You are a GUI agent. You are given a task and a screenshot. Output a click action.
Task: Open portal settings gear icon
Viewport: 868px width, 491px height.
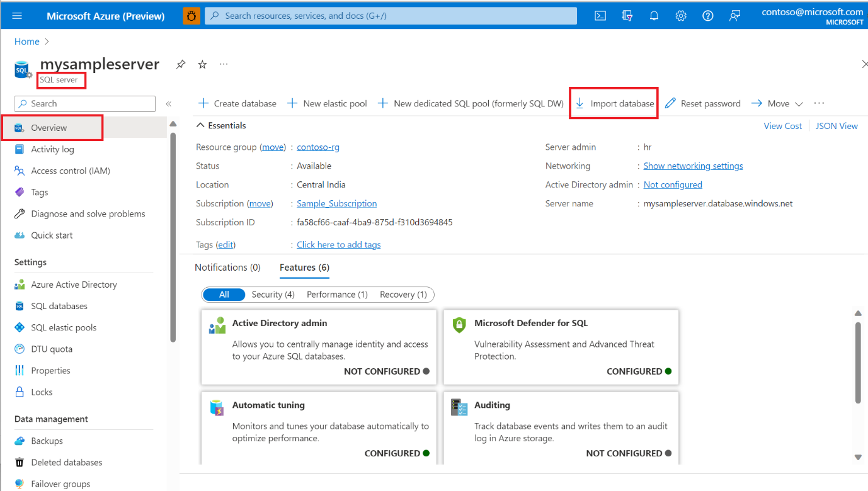click(x=681, y=16)
